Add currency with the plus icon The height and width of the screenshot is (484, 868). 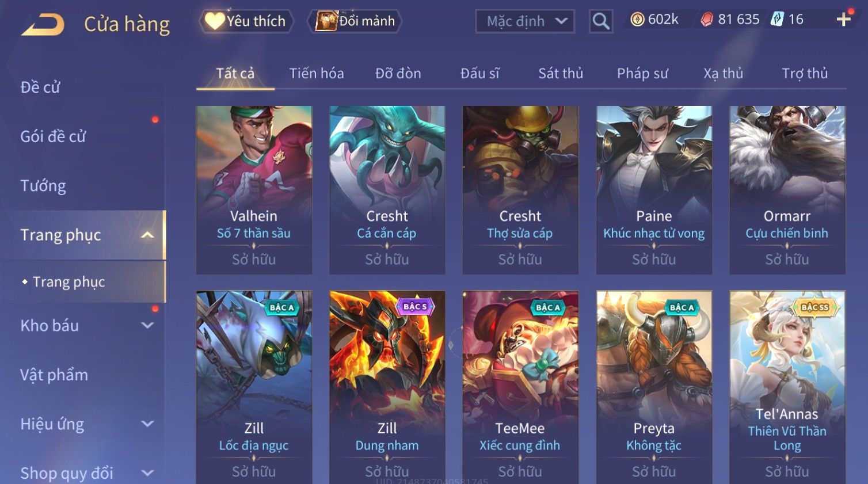(x=844, y=20)
